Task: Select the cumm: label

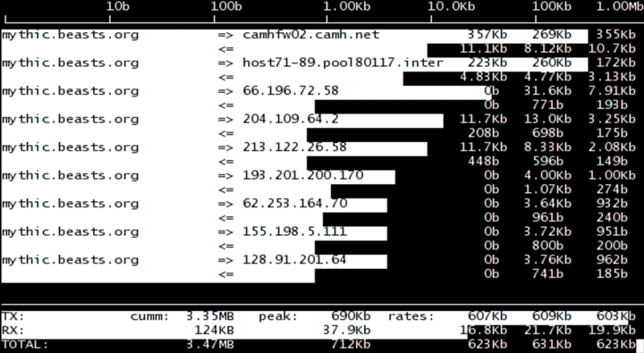Action: pyautogui.click(x=150, y=316)
